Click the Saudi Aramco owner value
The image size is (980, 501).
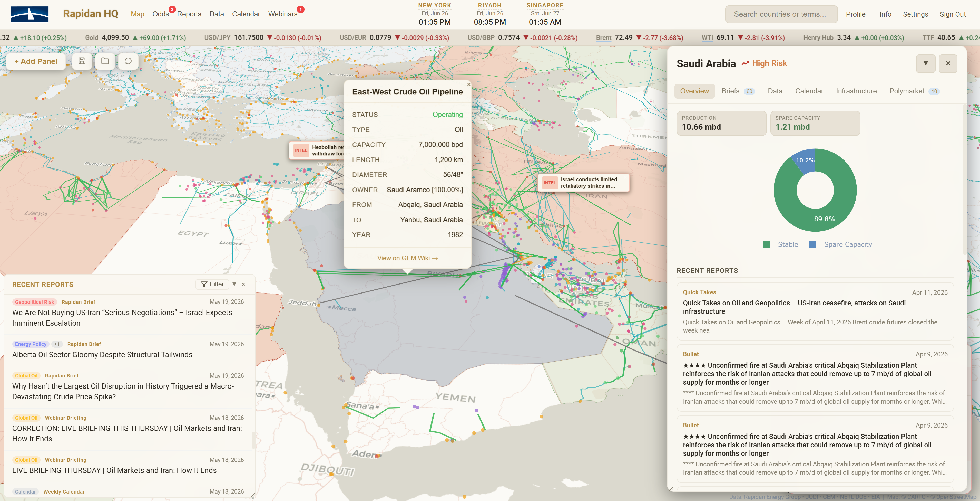click(425, 190)
